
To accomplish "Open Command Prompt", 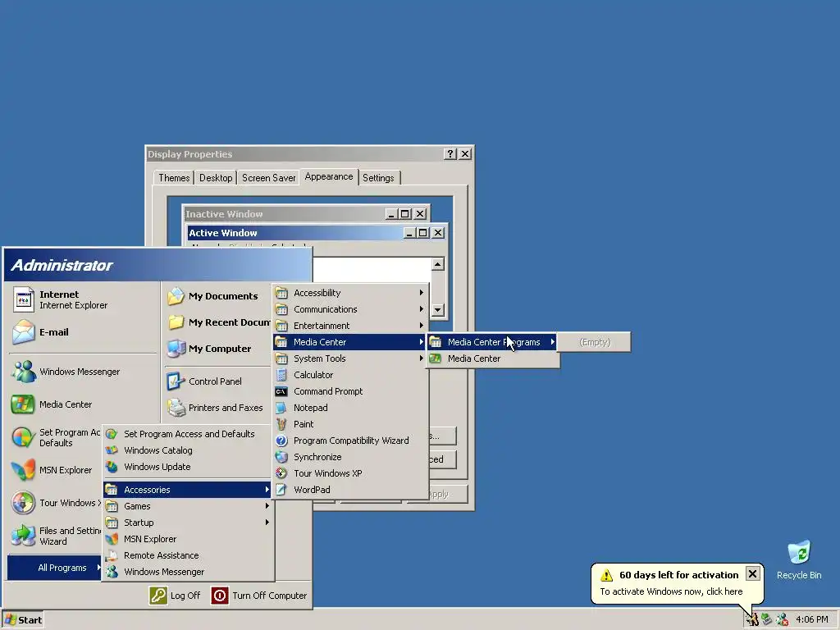I will pos(350,391).
